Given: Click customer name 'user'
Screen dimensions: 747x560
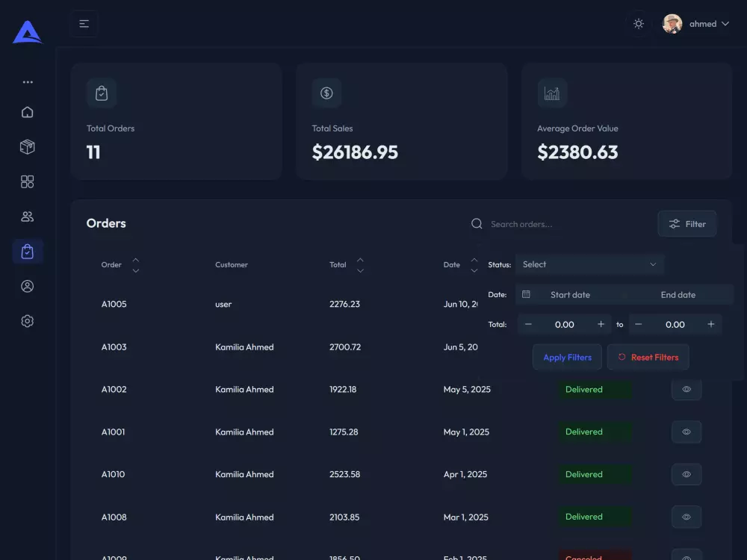Looking at the screenshot, I should [x=223, y=305].
